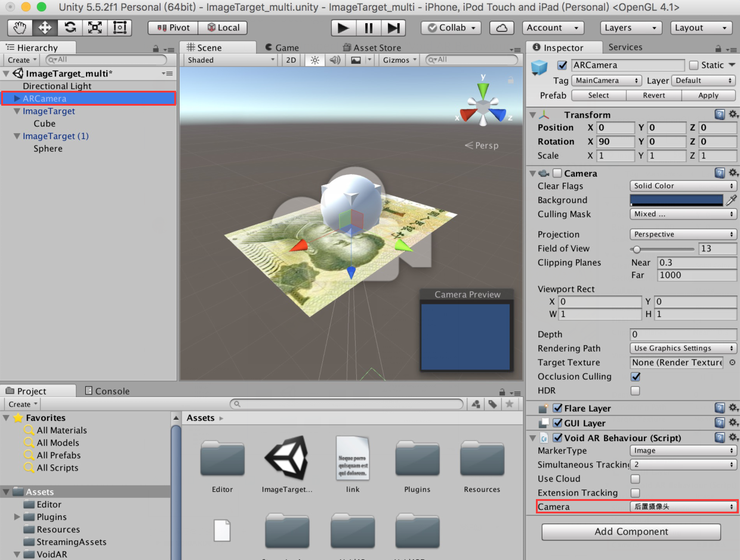Enable the Use Cloud checkbox
Screen dimensions: 740x560
(x=635, y=479)
